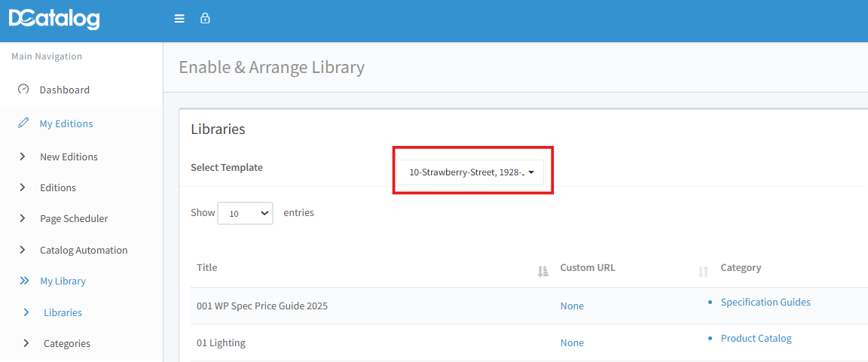Expand the Catalog Automation chevron

[23, 250]
